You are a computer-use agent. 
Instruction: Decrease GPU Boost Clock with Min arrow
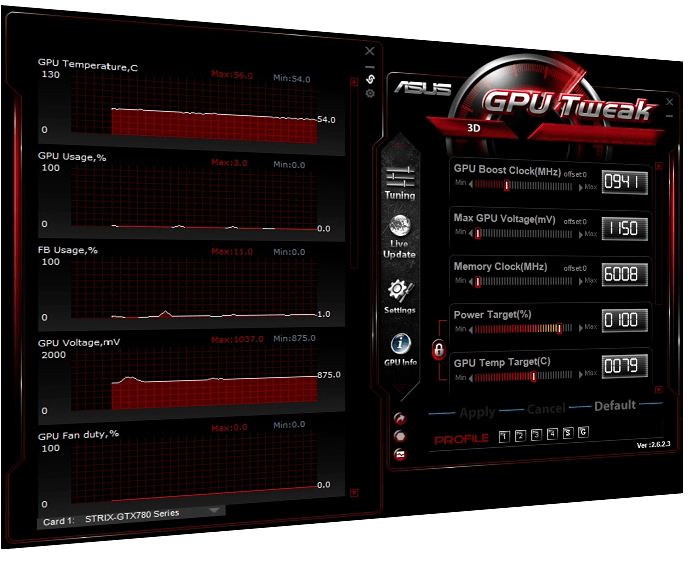click(x=471, y=184)
